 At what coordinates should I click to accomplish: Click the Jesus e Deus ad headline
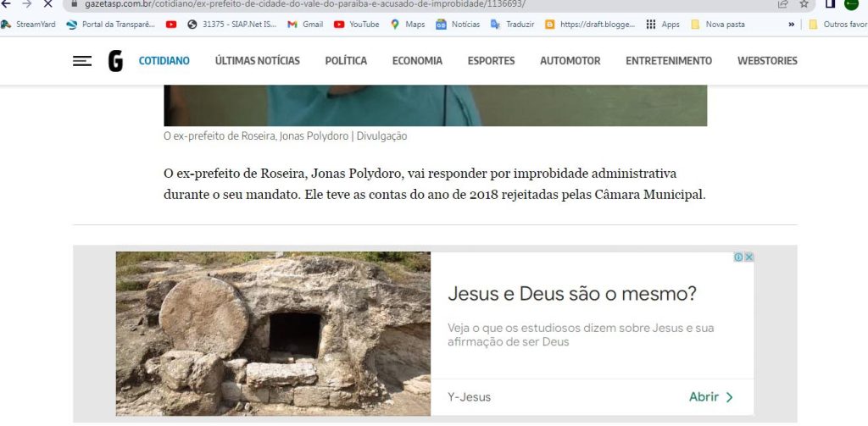572,294
